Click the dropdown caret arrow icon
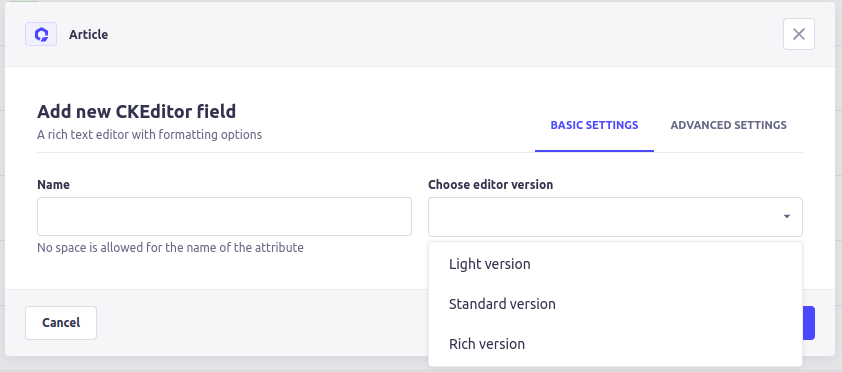842x372 pixels. click(x=787, y=217)
